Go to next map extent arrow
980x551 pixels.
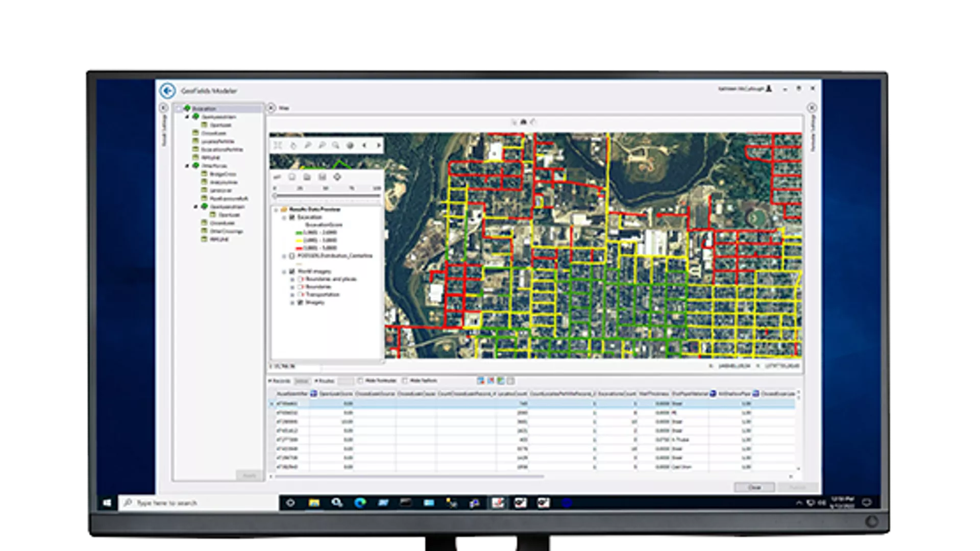pos(378,145)
